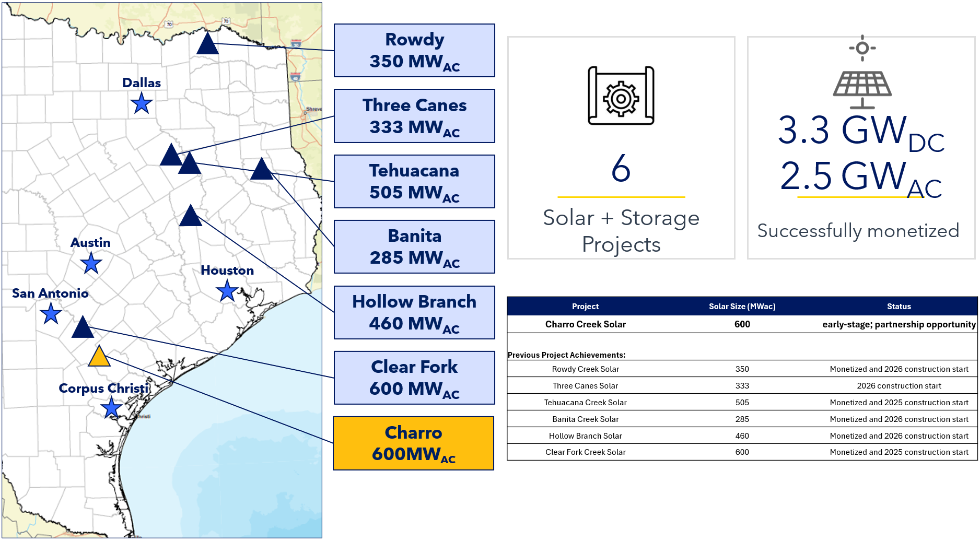Image resolution: width=980 pixels, height=541 pixels.
Task: Click the blueprint gear icon
Action: pyautogui.click(x=621, y=96)
